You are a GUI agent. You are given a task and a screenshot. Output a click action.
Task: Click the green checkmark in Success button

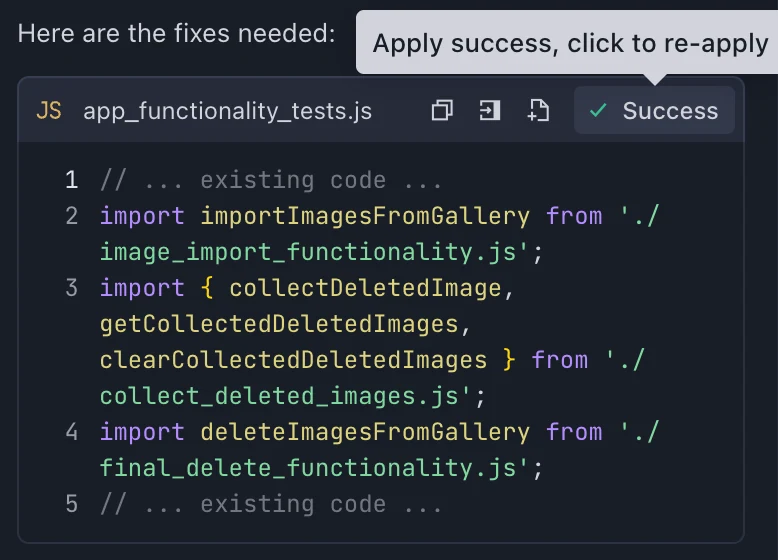pyautogui.click(x=598, y=110)
